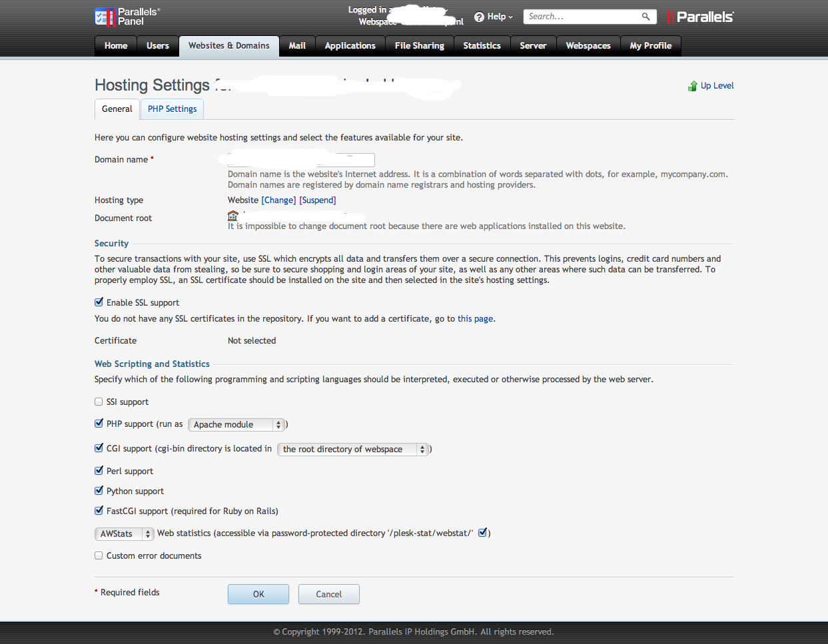Follow the 'this page' certificate link
This screenshot has width=828, height=644.
pos(476,319)
